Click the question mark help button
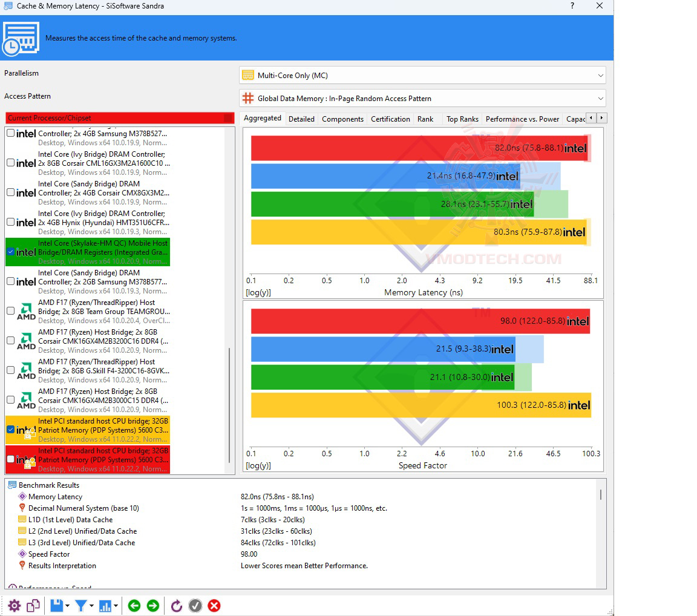The image size is (697, 616). pos(572,6)
